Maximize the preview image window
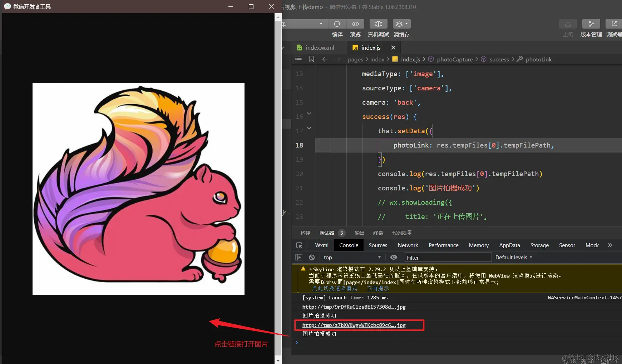This screenshot has height=364, width=622. tap(251, 7)
